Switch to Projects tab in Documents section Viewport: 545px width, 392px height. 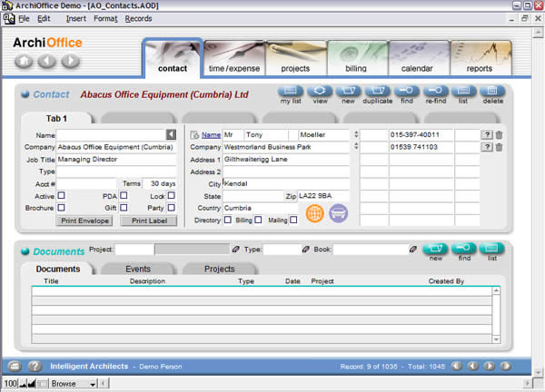[x=219, y=269]
